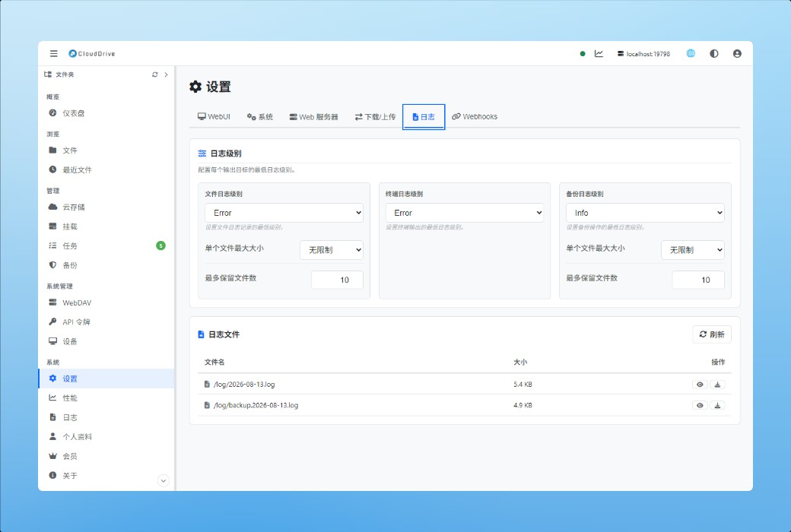
Task: Click the green tasks count badge
Action: click(160, 245)
